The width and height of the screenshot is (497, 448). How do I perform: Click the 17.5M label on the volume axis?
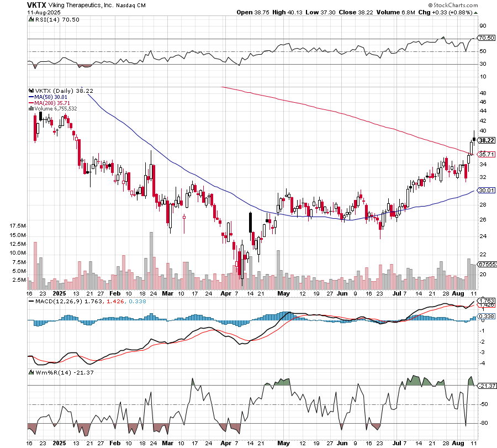pos(18,226)
